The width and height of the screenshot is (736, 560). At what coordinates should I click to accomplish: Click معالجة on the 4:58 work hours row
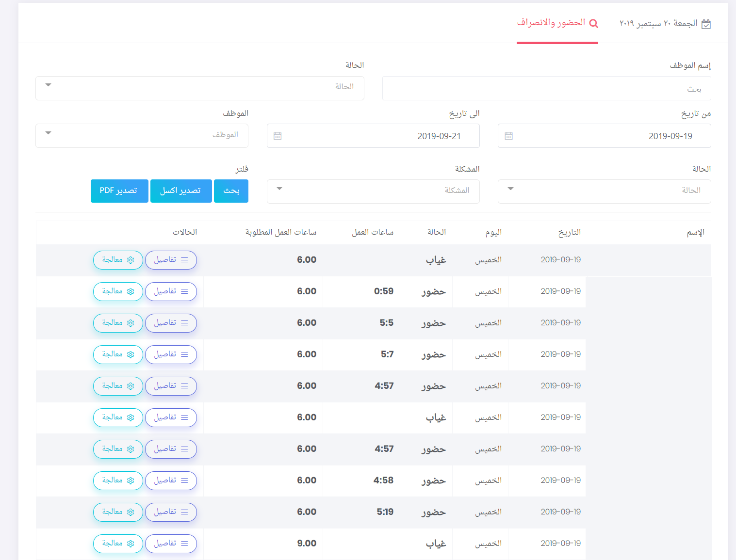tap(118, 480)
